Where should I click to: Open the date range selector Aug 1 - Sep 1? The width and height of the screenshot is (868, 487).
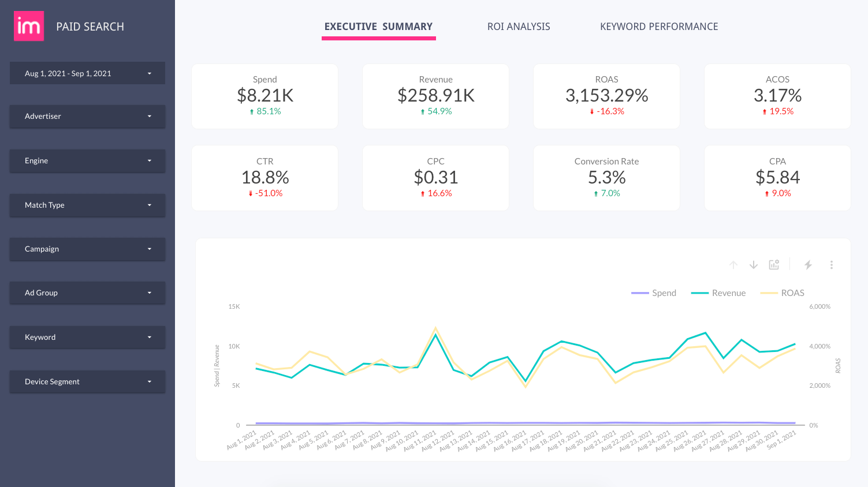point(87,73)
